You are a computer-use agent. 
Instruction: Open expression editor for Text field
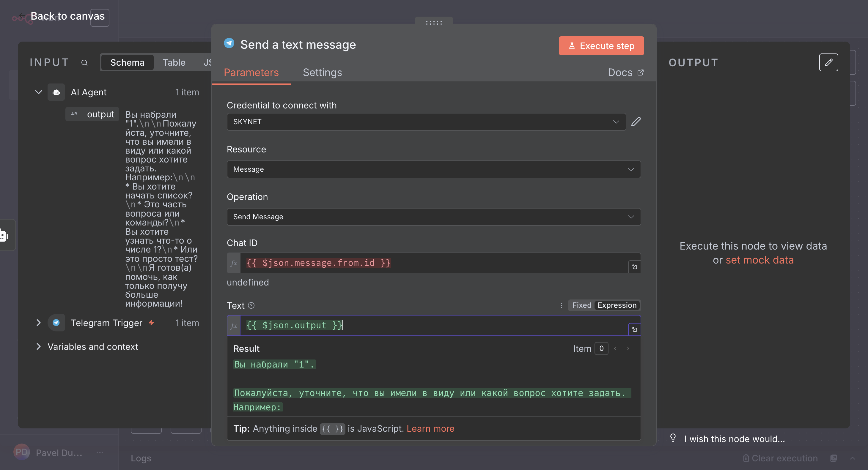point(634,329)
